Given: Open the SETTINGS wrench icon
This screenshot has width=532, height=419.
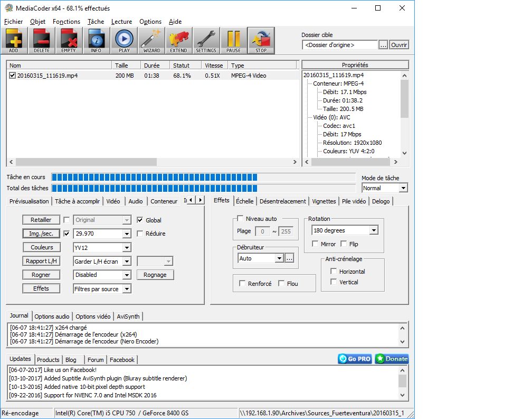Looking at the screenshot, I should [x=206, y=40].
